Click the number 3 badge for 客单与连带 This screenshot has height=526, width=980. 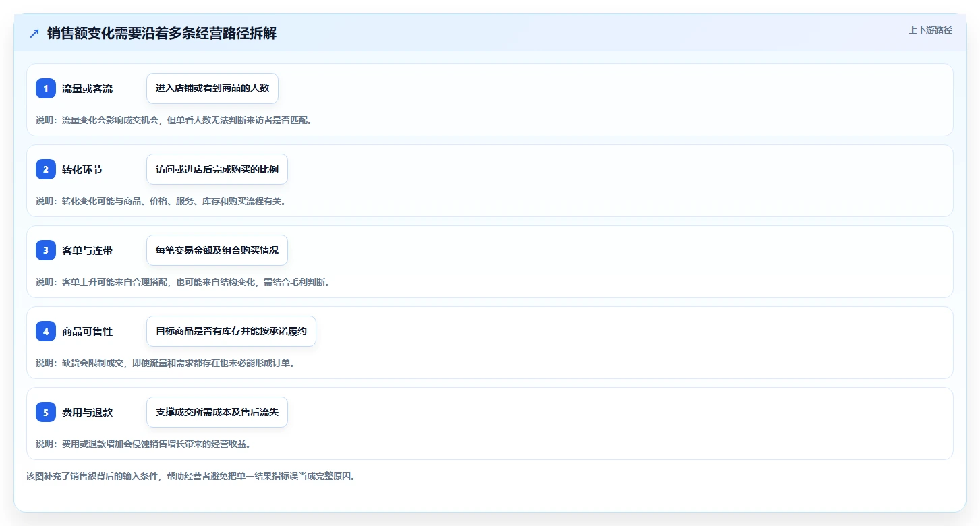[46, 250]
